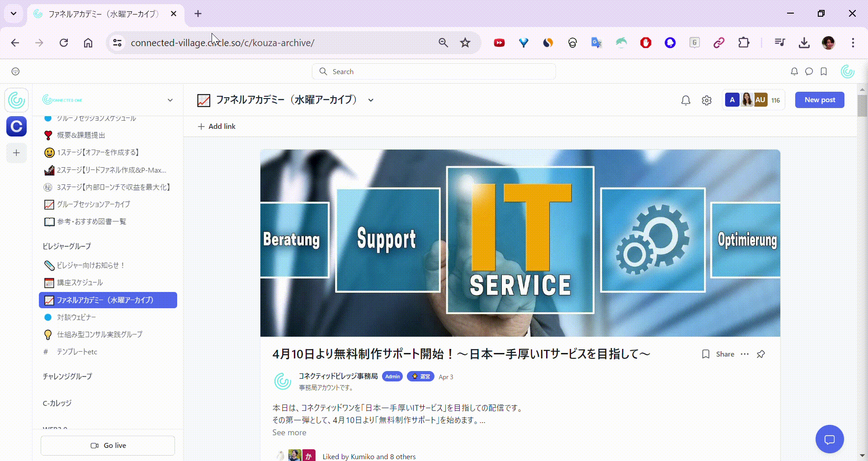Open browser tab search dropdown

(x=14, y=14)
